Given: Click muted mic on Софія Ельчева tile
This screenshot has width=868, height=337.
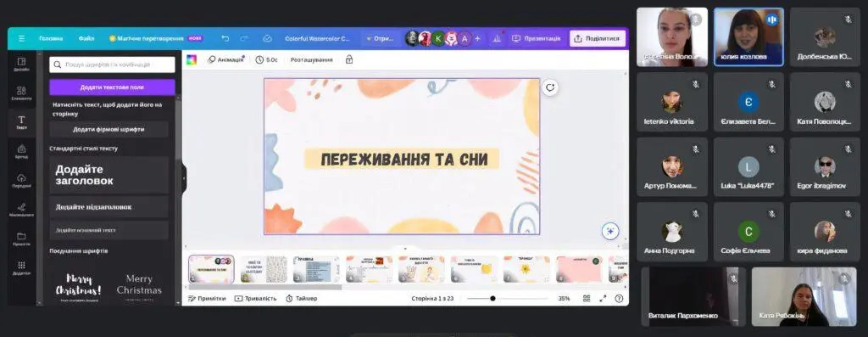Looking at the screenshot, I should 771,214.
